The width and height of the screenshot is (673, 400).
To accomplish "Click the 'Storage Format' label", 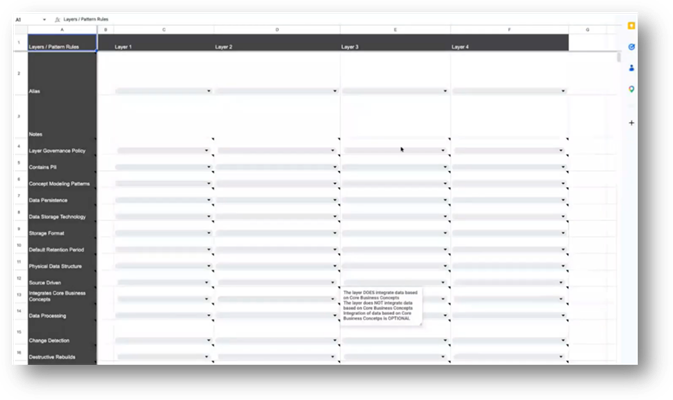I will coord(46,233).
